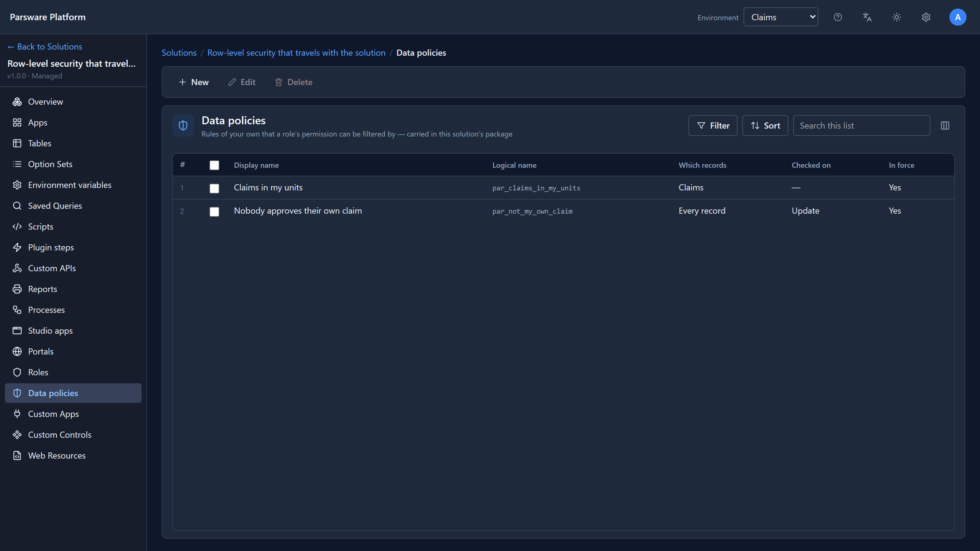Open the Environment Claims dropdown

click(x=781, y=17)
